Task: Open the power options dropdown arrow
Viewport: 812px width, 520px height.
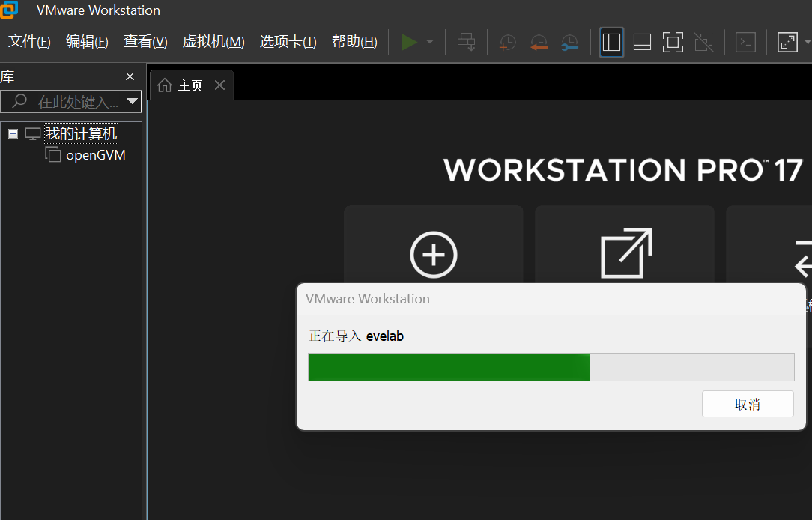Action: click(x=430, y=43)
